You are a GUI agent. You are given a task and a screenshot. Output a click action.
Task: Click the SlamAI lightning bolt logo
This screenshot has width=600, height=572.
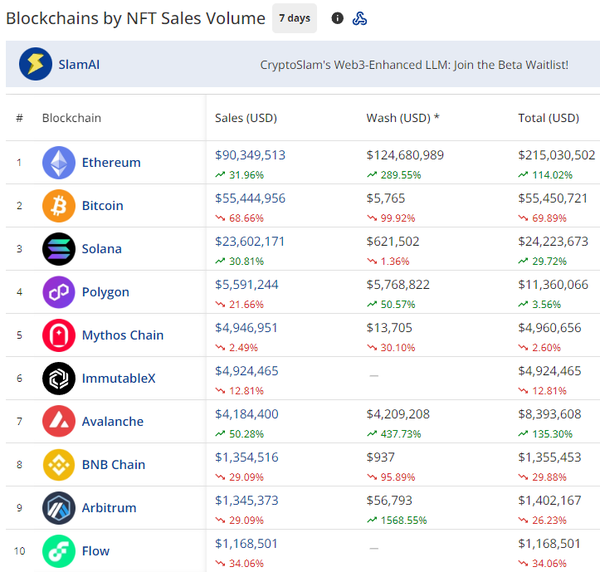(x=36, y=65)
